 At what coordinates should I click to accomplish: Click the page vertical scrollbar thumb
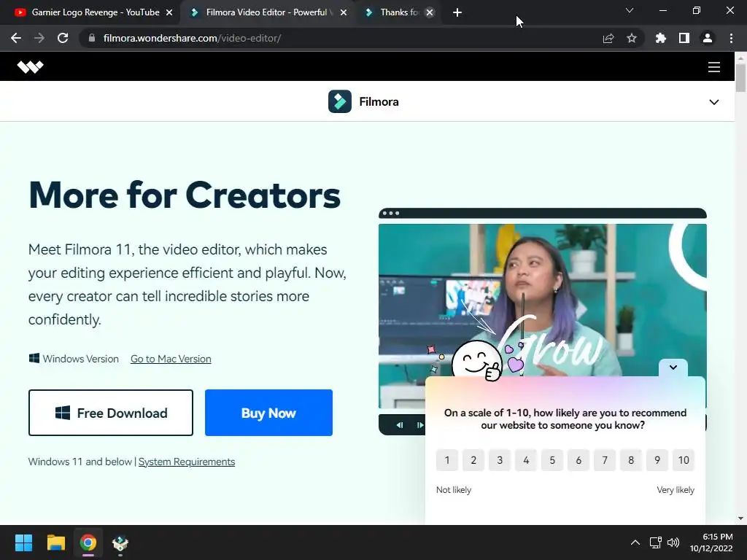[x=740, y=77]
